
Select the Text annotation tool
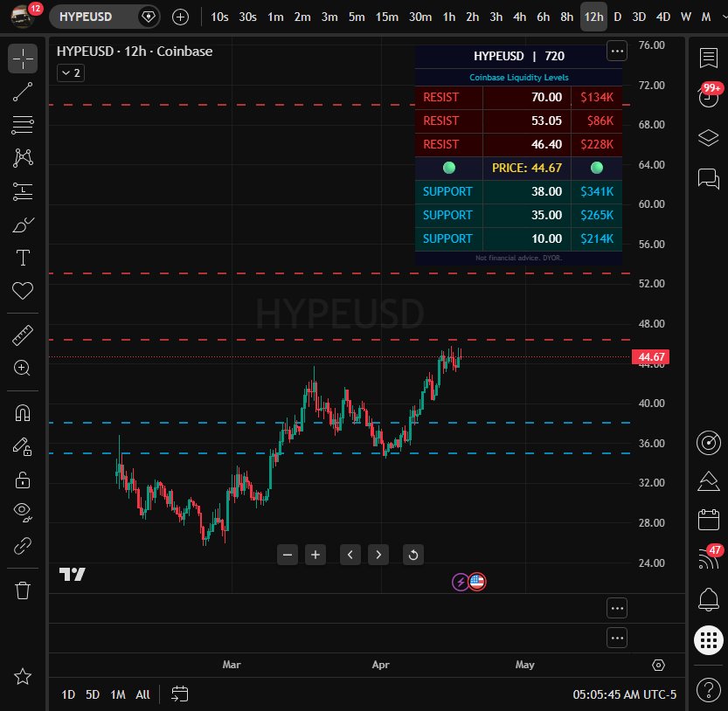click(22, 258)
